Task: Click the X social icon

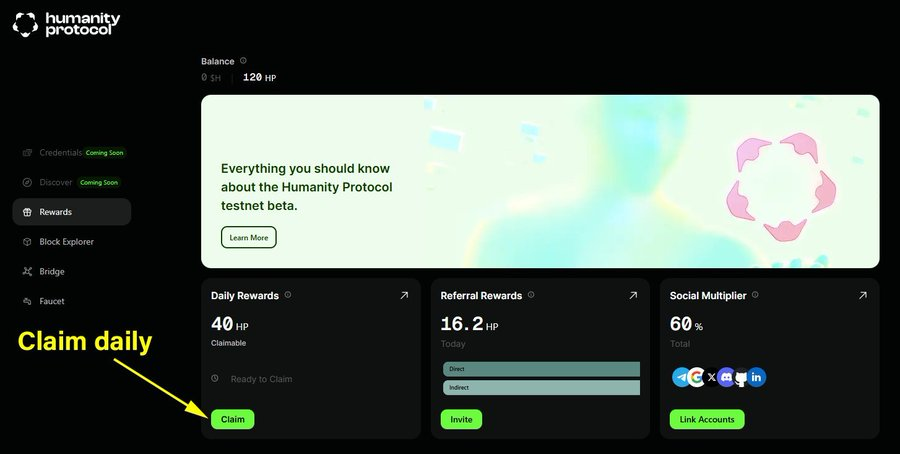Action: (x=712, y=377)
